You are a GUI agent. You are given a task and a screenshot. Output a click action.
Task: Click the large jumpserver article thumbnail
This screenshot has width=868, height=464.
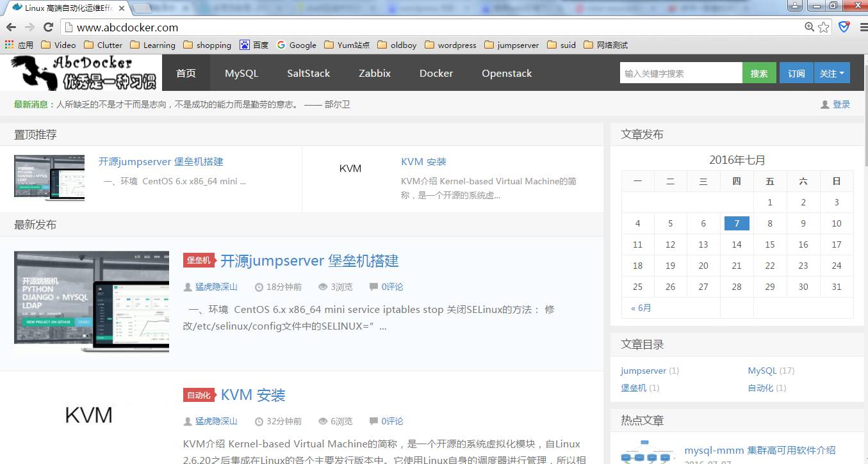pyautogui.click(x=92, y=303)
